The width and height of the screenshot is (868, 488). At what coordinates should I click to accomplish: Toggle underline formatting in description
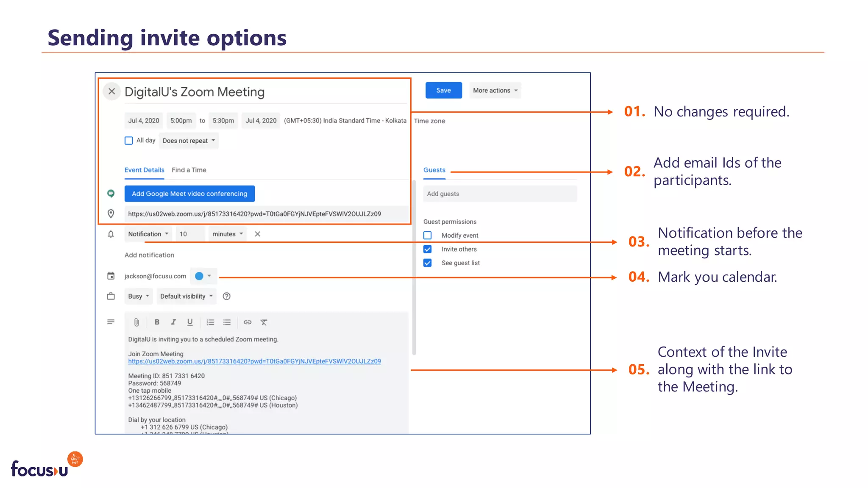click(x=190, y=322)
